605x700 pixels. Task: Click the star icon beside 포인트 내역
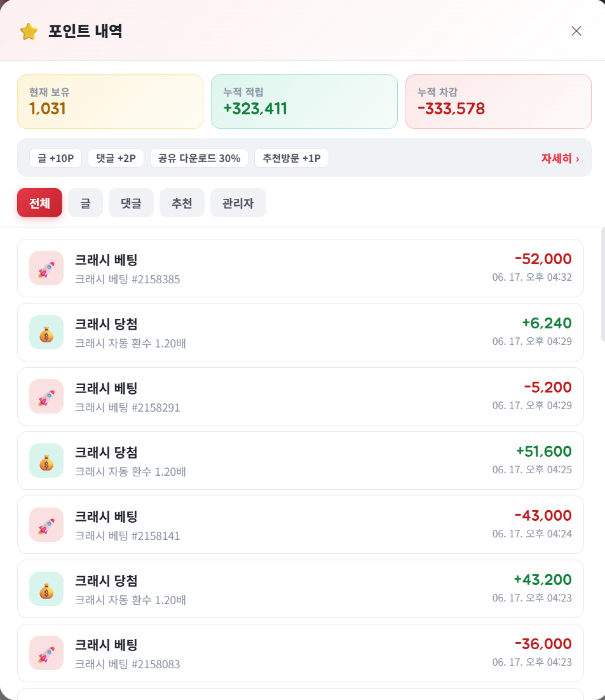[x=29, y=31]
